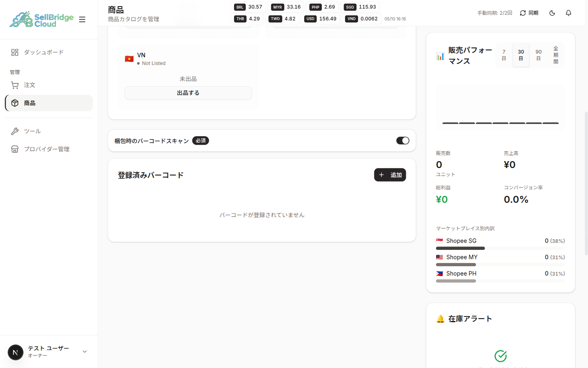588x368 pixels.
Task: Switch to dark mode moon icon
Action: point(552,13)
